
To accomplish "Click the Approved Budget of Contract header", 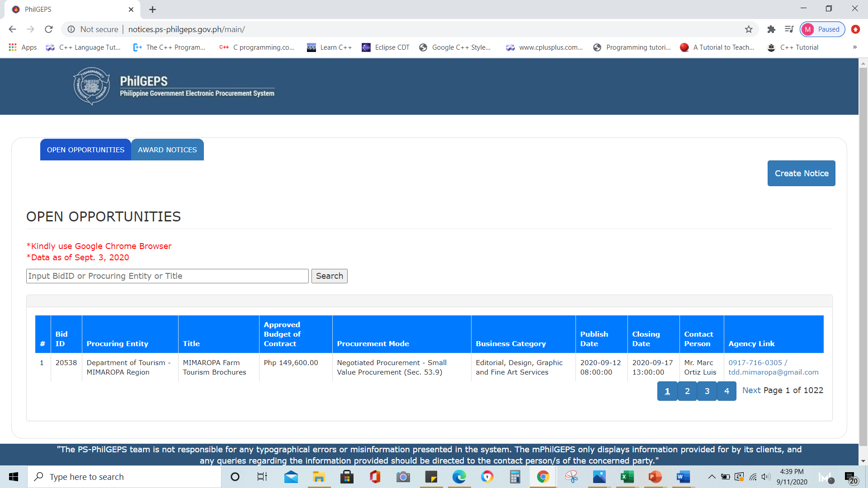I will tap(296, 334).
